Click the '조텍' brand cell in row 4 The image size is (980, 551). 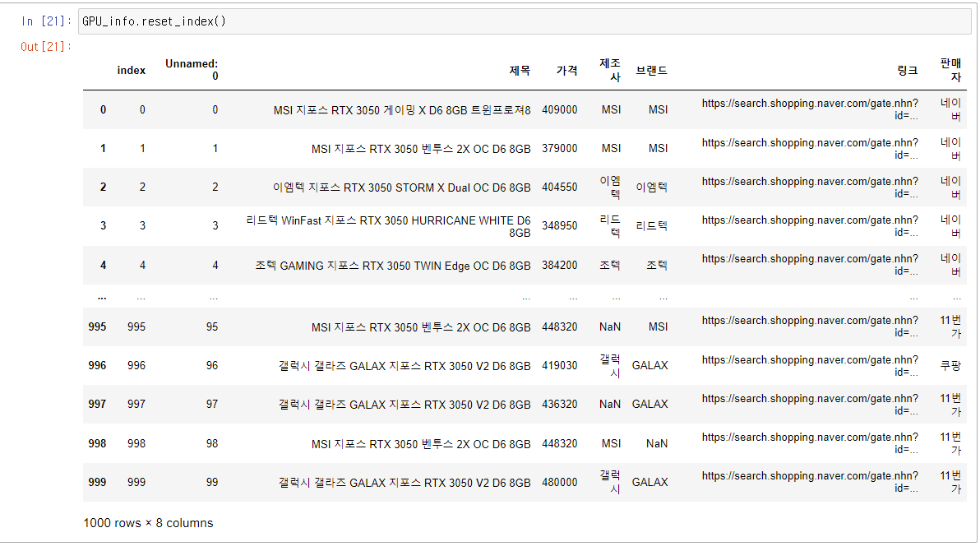click(x=657, y=265)
